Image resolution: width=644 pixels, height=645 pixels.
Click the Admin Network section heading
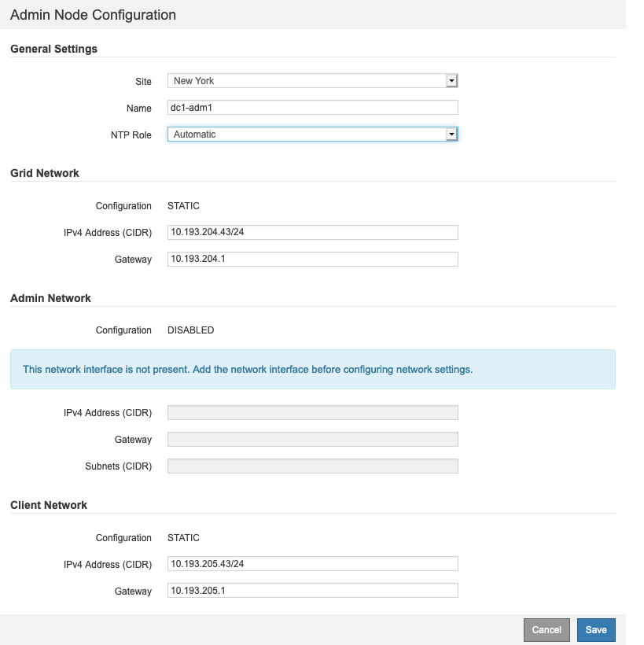pos(50,298)
